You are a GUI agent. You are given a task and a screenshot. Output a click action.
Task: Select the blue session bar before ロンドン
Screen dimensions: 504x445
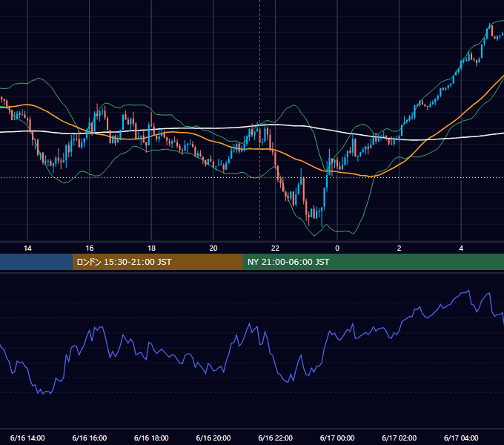[x=36, y=262]
